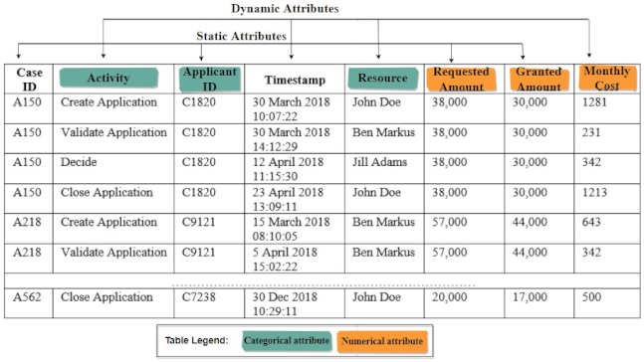Select the Categorical attribute legend swatch

287,341
